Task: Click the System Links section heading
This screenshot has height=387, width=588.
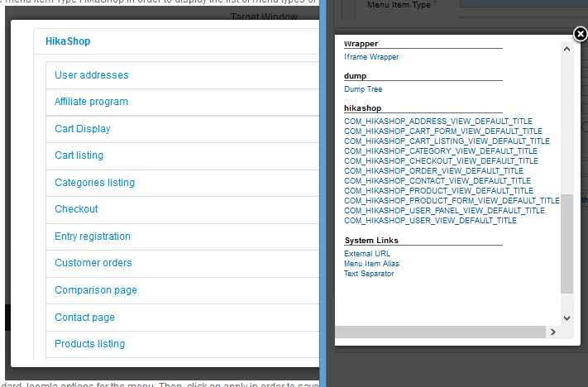Action: pos(371,241)
